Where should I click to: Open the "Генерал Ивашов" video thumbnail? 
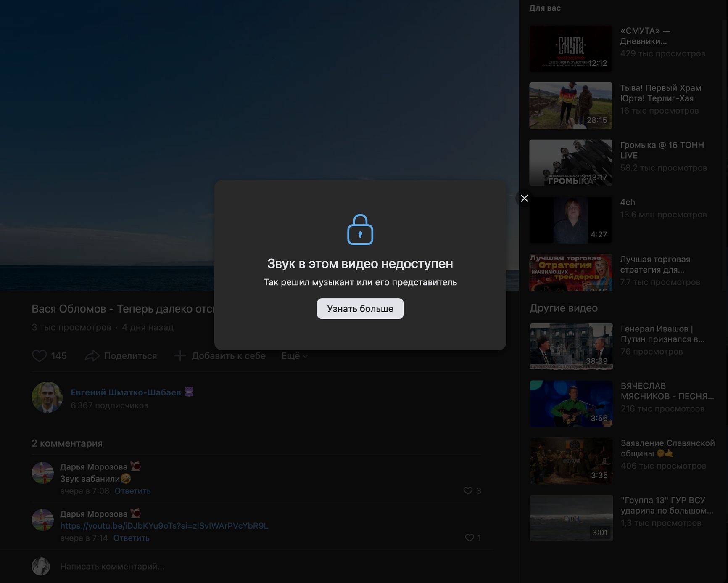click(571, 346)
